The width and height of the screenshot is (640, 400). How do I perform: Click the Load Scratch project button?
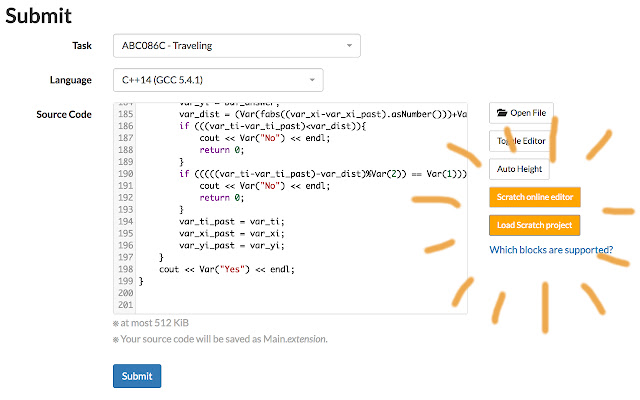pos(534,225)
